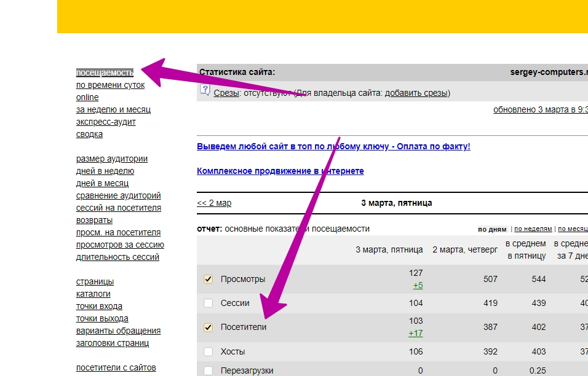The image size is (588, 376).
Task: Click the 3 марта, пятница date title
Action: tap(397, 203)
